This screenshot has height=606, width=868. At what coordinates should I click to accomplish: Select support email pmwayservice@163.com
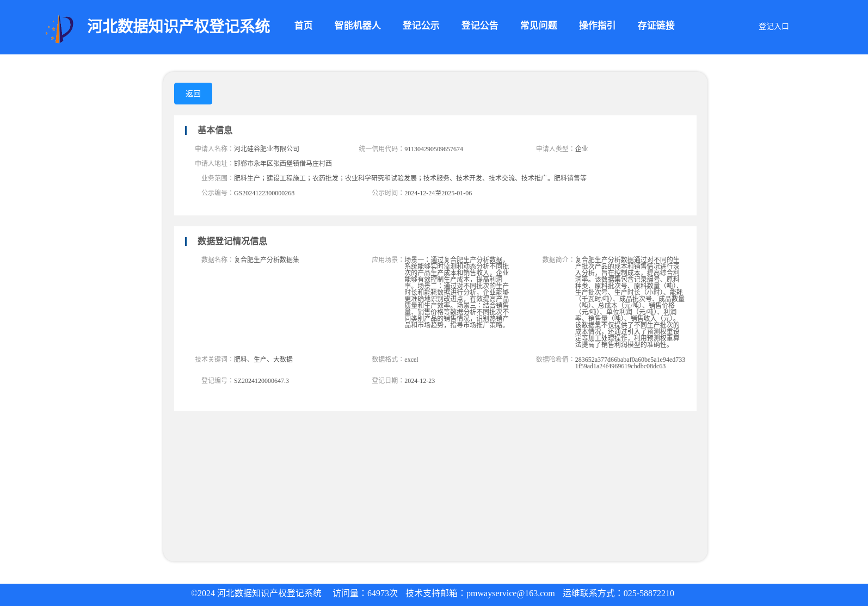tap(510, 593)
